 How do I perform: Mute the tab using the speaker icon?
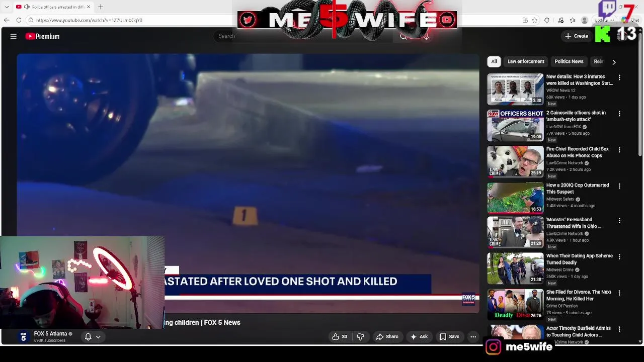coord(26,7)
